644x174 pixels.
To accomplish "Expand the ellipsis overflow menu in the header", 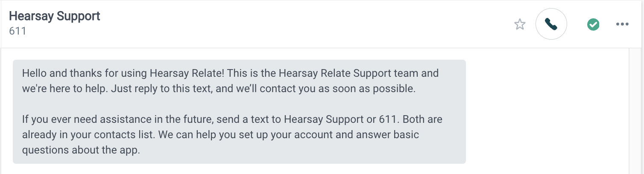I will (x=623, y=24).
